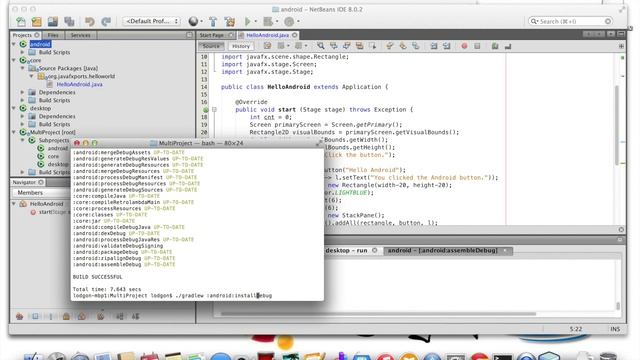Image resolution: width=640 pixels, height=360 pixels.
Task: Click the Redo arrow icon
Action: (x=106, y=21)
